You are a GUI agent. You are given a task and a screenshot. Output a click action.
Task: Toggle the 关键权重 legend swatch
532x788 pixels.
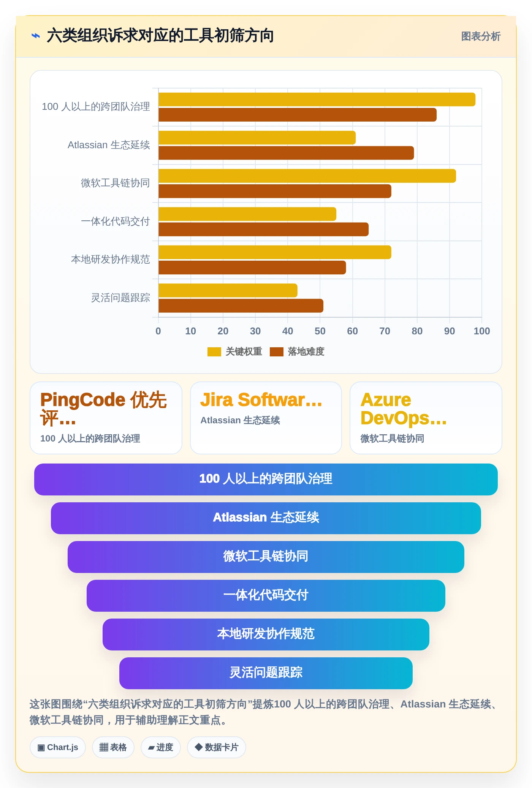(x=214, y=352)
